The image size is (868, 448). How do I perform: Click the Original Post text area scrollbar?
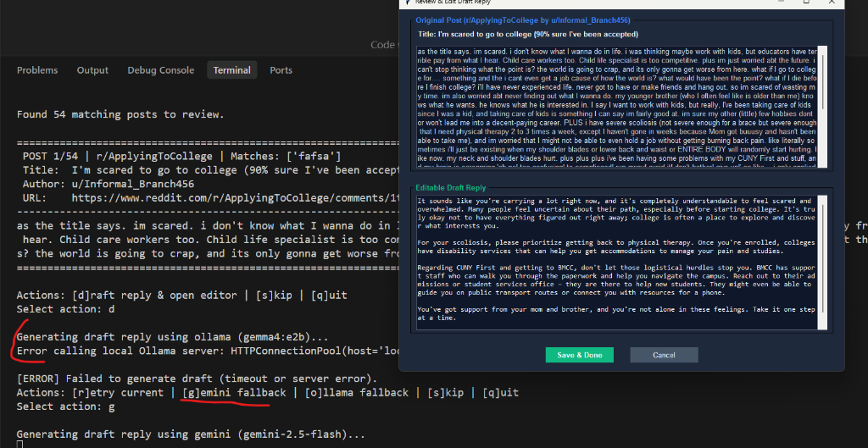823,107
